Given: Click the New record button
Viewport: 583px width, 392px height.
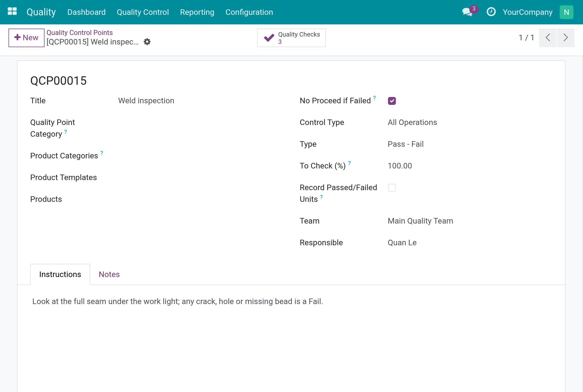Looking at the screenshot, I should [x=26, y=38].
